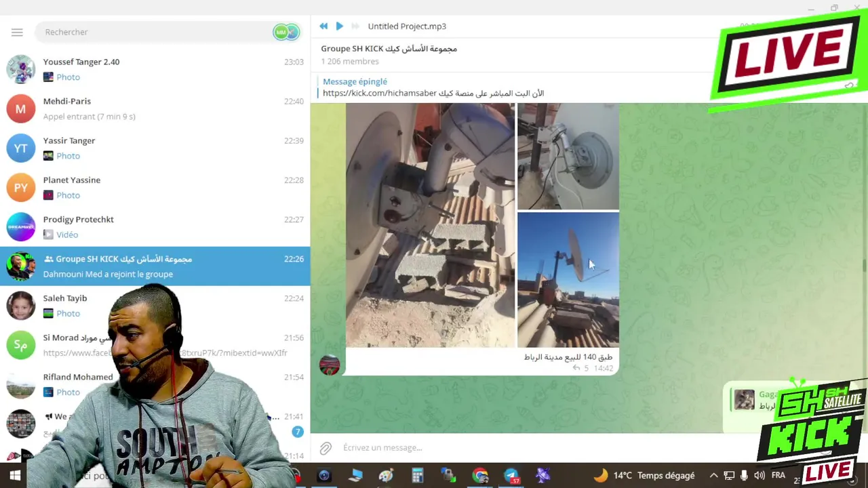Open the camera app in taskbar
This screenshot has width=868, height=488.
tap(323, 475)
